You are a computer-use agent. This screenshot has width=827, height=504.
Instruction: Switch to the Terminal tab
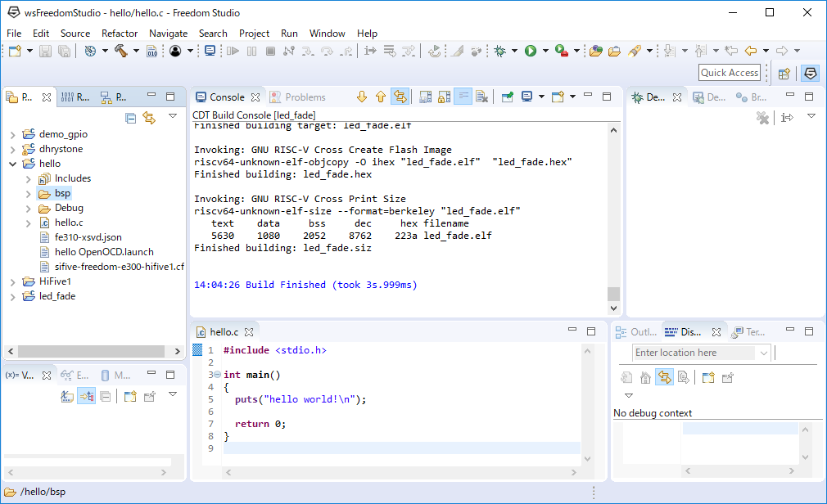point(749,332)
